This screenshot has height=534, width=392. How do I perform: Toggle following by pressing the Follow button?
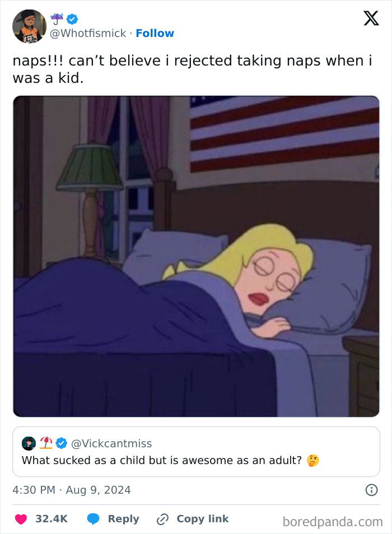155,33
